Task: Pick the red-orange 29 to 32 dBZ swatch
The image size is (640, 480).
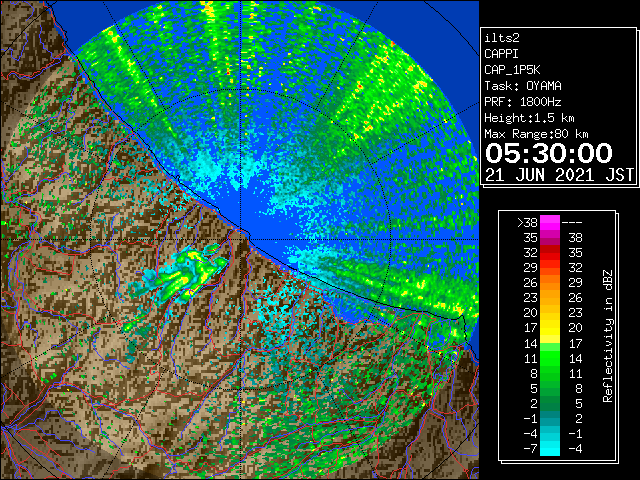Action: click(x=550, y=268)
